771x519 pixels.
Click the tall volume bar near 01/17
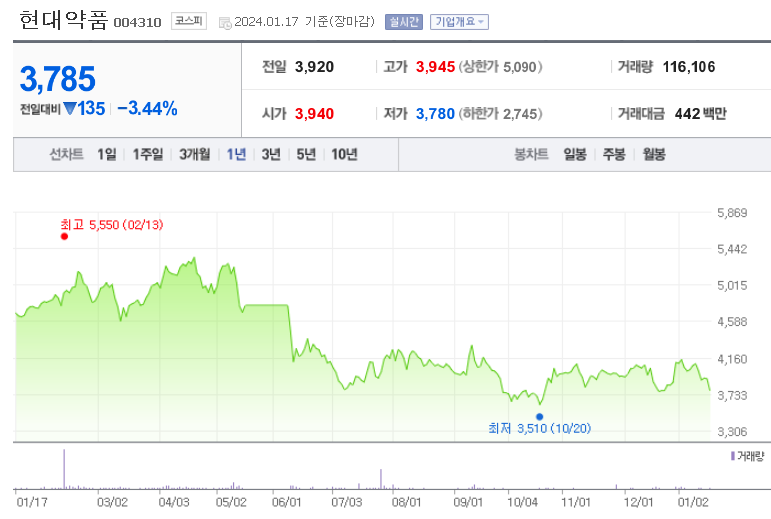[64, 468]
